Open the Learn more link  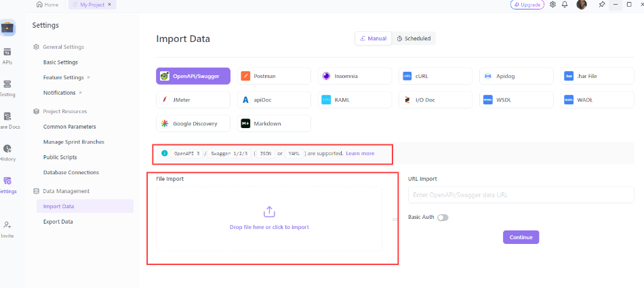point(360,153)
